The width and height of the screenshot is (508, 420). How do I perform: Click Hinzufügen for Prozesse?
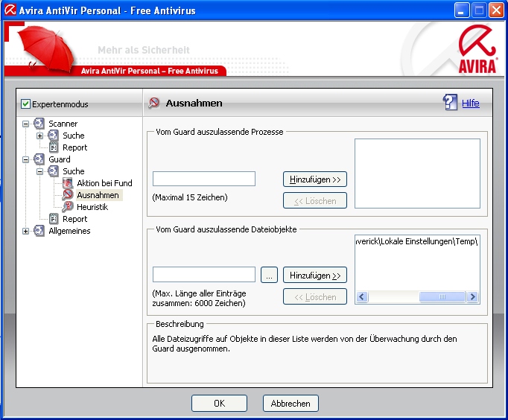[315, 179]
